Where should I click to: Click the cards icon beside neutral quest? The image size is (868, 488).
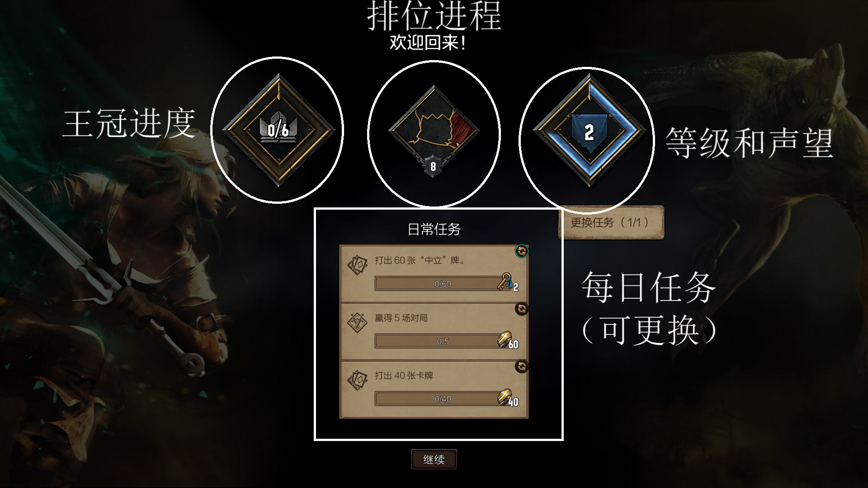(357, 264)
